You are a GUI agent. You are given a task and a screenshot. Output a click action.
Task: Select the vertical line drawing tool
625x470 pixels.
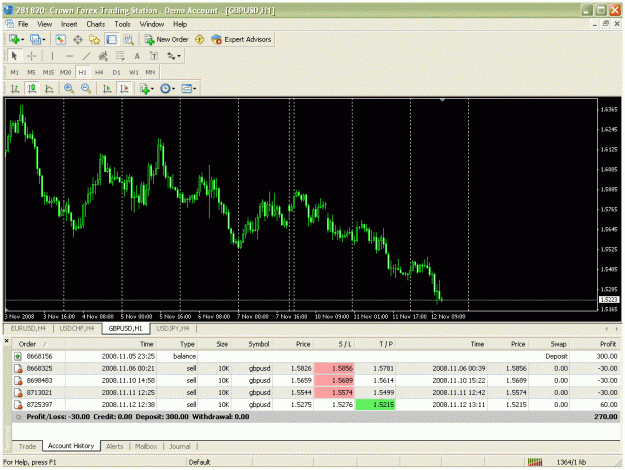click(52, 56)
